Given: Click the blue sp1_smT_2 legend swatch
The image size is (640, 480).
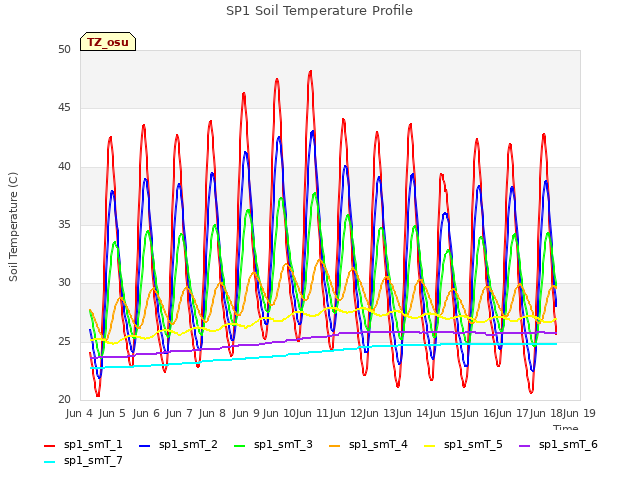Looking at the screenshot, I should (x=144, y=446).
